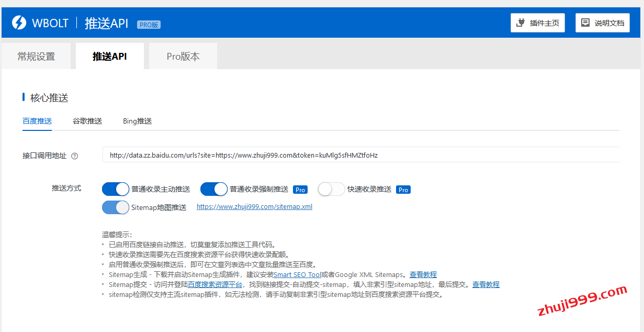The image size is (644, 332).
Task: Focus the 接口调用地址 URL input field
Action: 361,155
